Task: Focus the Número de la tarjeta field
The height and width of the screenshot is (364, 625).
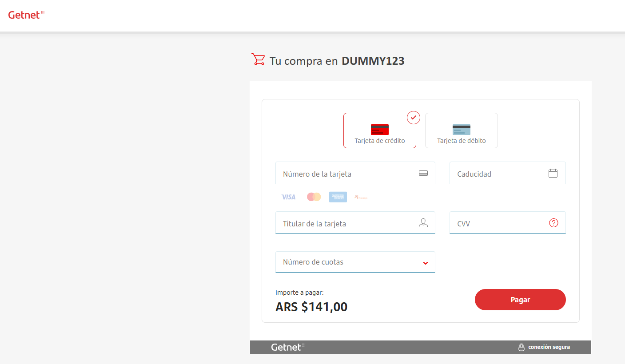Action: [355, 173]
